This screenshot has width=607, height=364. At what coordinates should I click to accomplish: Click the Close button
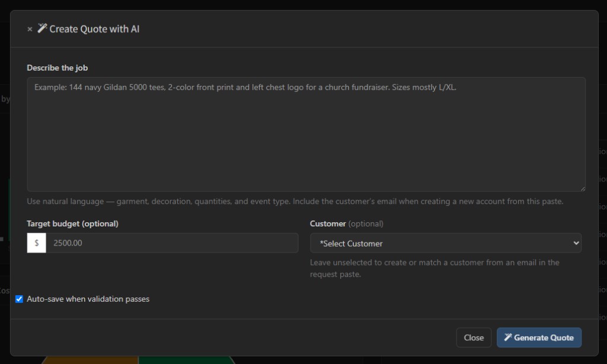474,338
